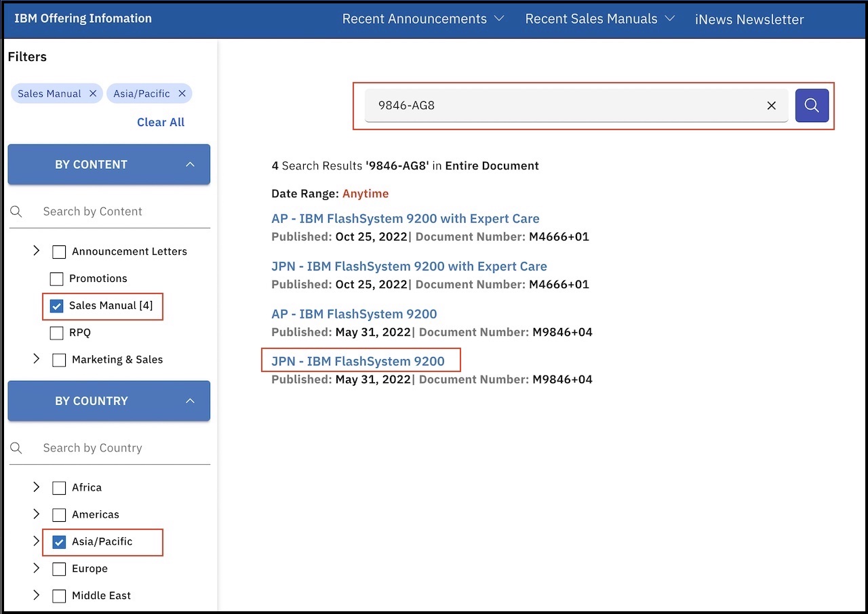Check the Marketing & Sales checkbox
The height and width of the screenshot is (614, 868).
tap(59, 360)
